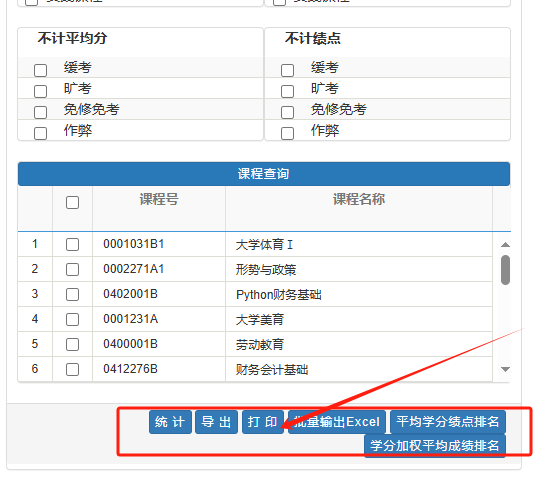
Task: Tick 作弊 under 不计绩点
Action: [x=287, y=133]
